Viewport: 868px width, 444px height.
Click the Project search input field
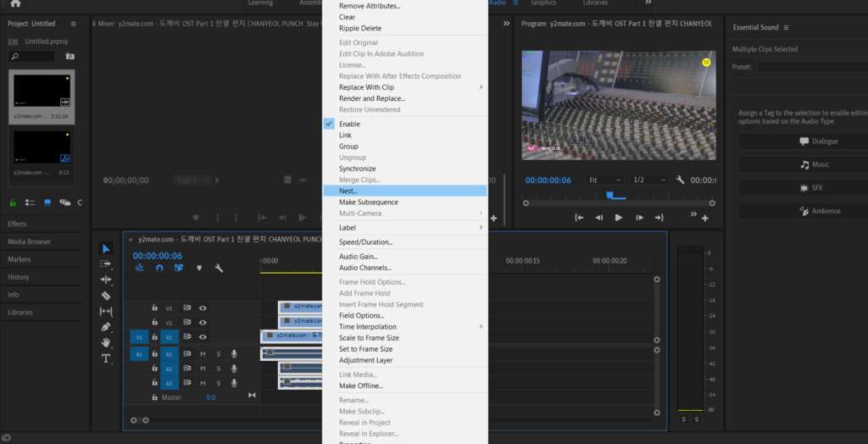(31, 56)
